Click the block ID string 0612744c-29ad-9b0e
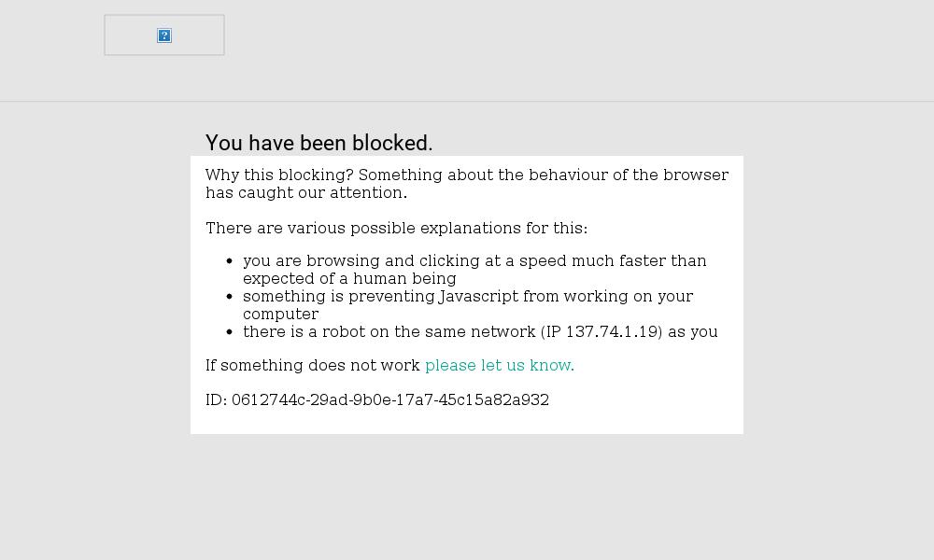 [390, 399]
